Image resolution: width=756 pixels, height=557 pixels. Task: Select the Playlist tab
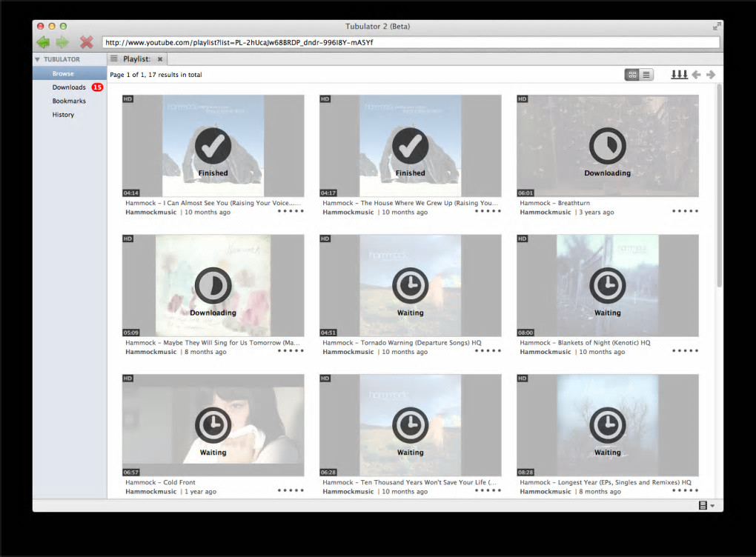point(137,59)
